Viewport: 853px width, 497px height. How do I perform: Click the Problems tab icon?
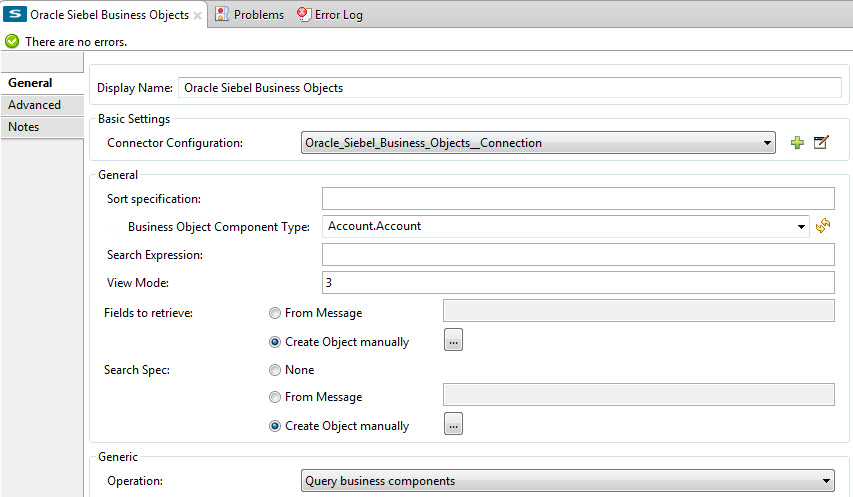point(221,14)
